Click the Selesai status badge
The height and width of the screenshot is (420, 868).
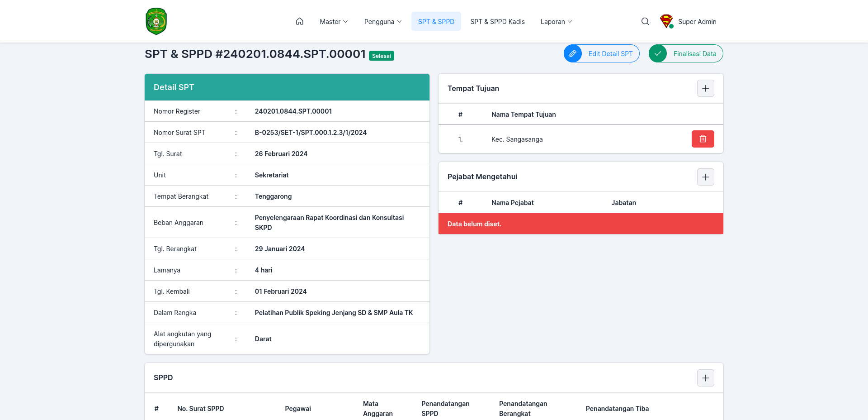coord(382,56)
